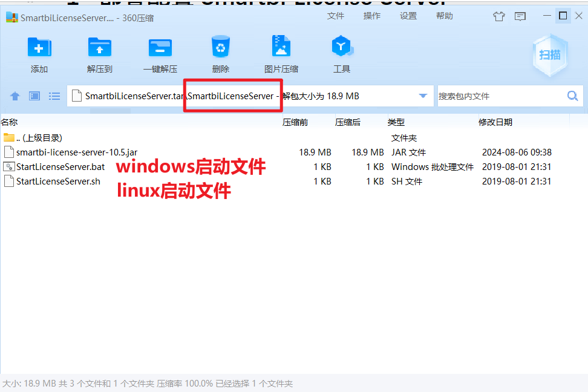The height and width of the screenshot is (392, 588).
Task: Click the SH 文件 type cell
Action: 407,181
